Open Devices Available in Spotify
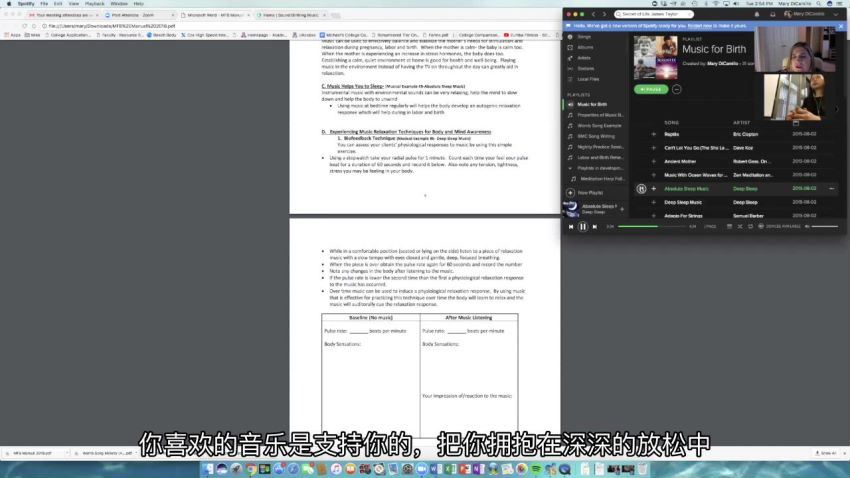This screenshot has width=850, height=478. [x=780, y=227]
